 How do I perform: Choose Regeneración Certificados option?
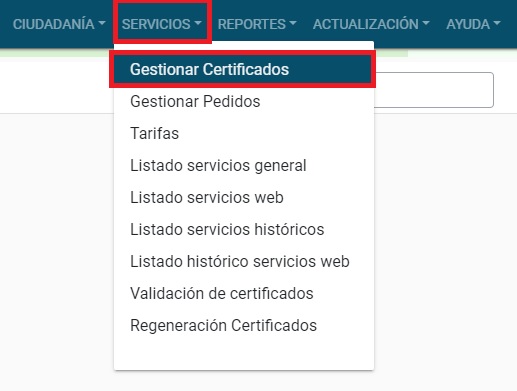(244, 325)
